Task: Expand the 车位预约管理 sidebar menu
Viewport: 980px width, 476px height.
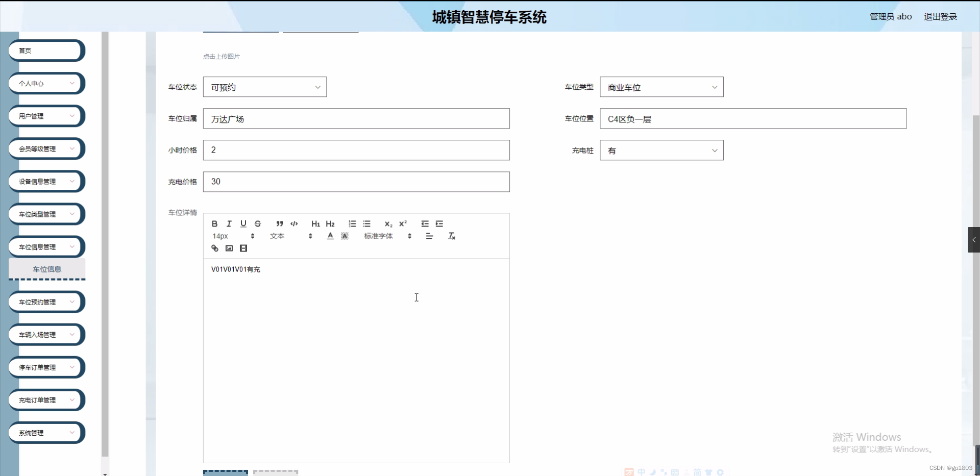Action: (46, 302)
